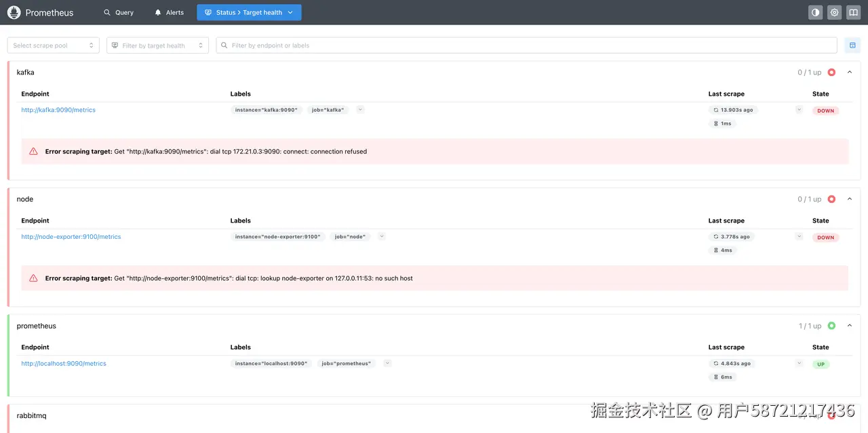Click the prometheus UP state badge
The width and height of the screenshot is (868, 433).
coord(821,364)
